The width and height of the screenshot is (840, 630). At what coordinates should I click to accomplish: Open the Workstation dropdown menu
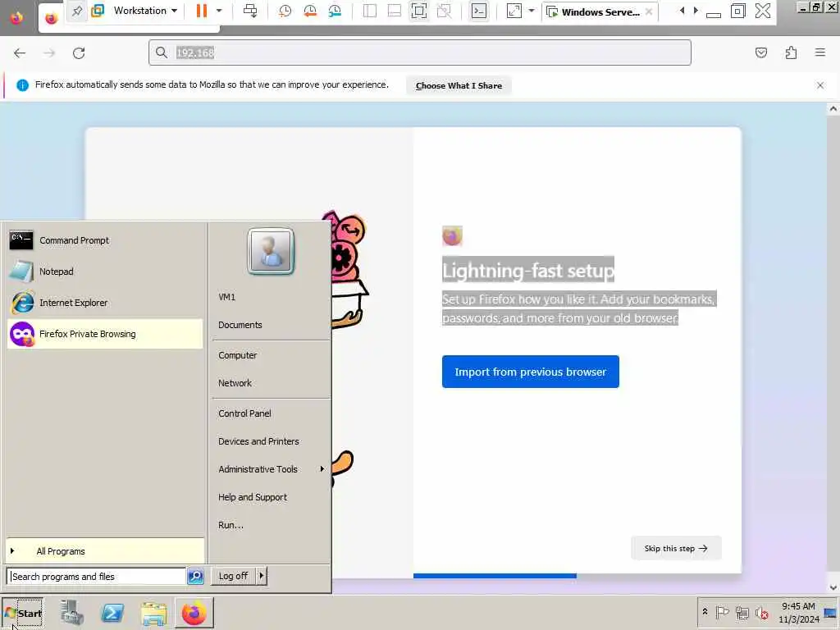click(146, 11)
